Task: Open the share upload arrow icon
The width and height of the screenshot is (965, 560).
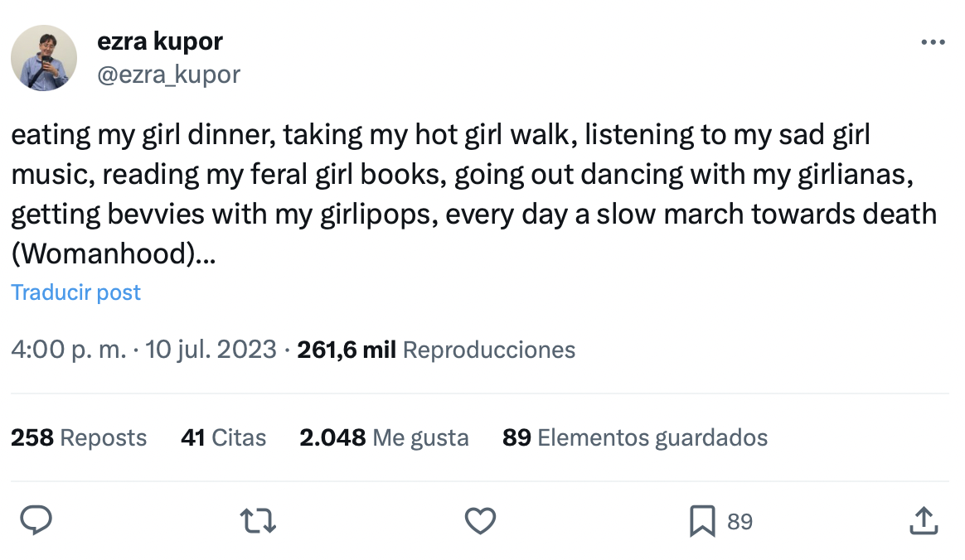Action: coord(924,521)
